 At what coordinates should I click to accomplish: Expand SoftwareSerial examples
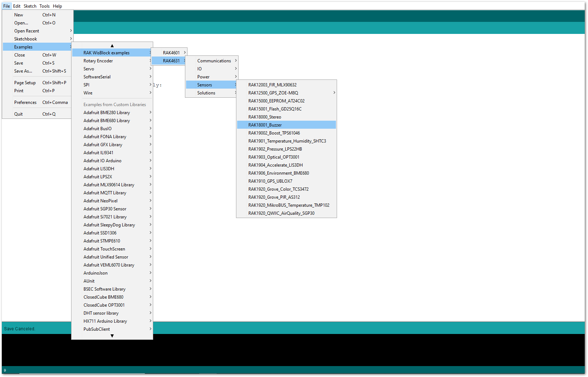(x=112, y=77)
